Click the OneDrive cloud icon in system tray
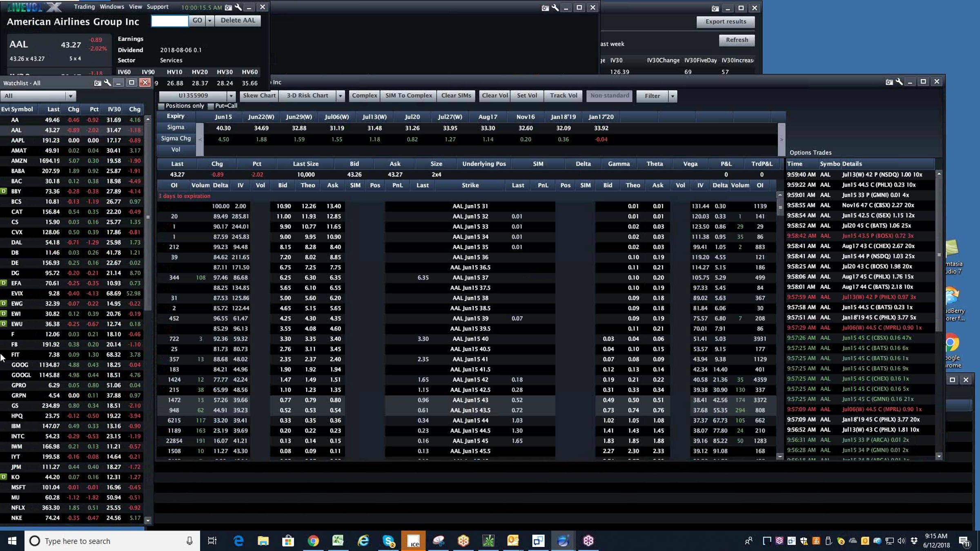Viewport: 980px width, 551px height. 853,541
